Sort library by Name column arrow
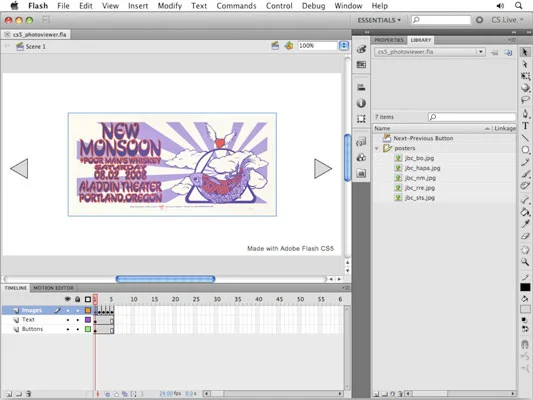The image size is (533, 400). point(487,128)
